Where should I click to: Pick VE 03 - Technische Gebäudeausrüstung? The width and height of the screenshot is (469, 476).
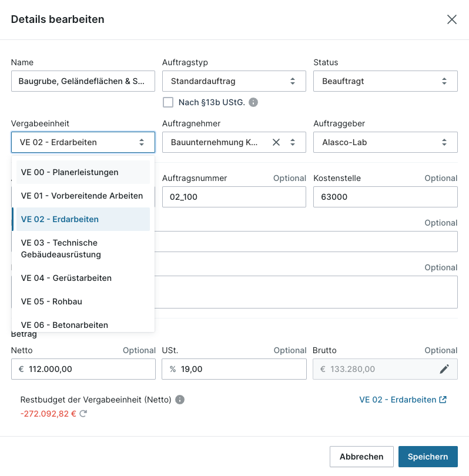83,249
